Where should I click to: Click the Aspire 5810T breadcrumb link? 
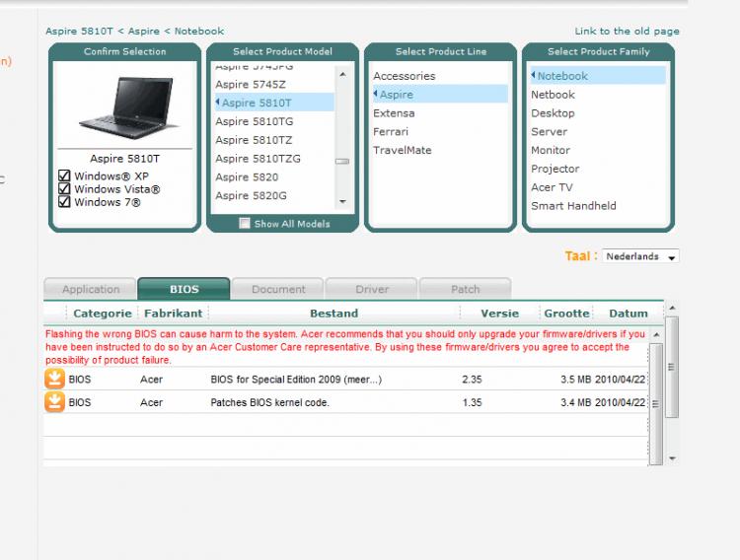pyautogui.click(x=79, y=32)
